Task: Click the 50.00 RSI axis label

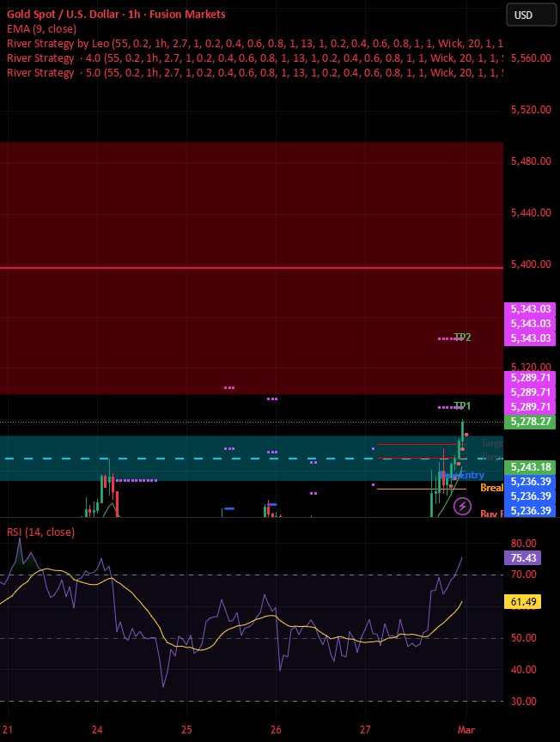Action: coord(524,638)
